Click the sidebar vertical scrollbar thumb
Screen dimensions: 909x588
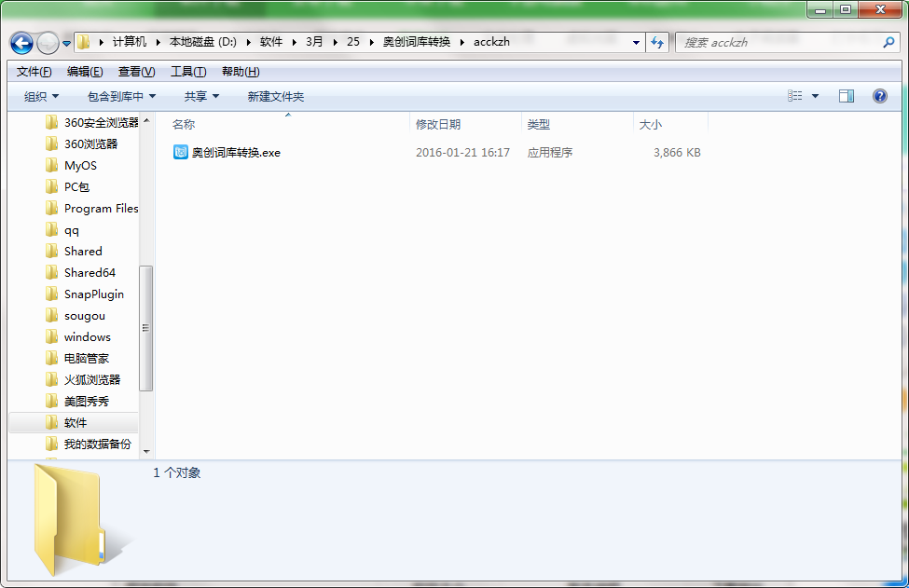tap(146, 328)
